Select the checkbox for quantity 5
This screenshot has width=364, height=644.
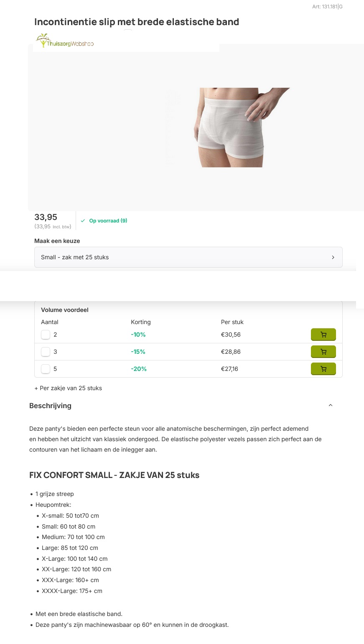pyautogui.click(x=46, y=369)
